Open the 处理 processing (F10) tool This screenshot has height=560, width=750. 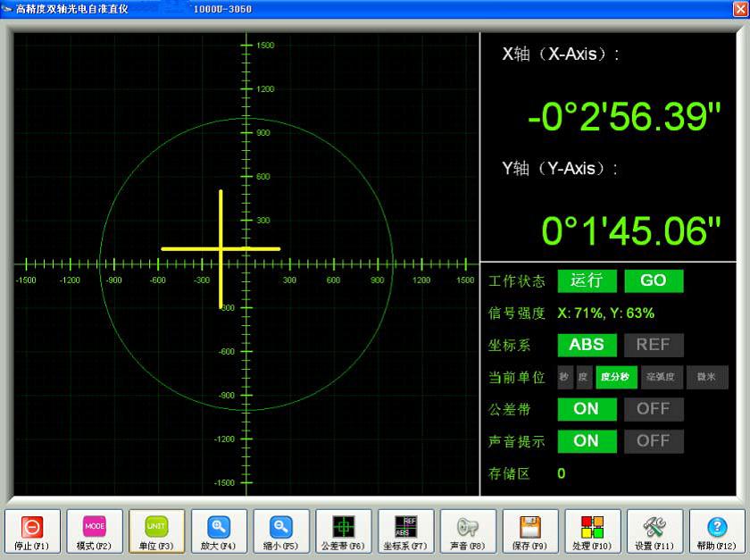click(592, 531)
